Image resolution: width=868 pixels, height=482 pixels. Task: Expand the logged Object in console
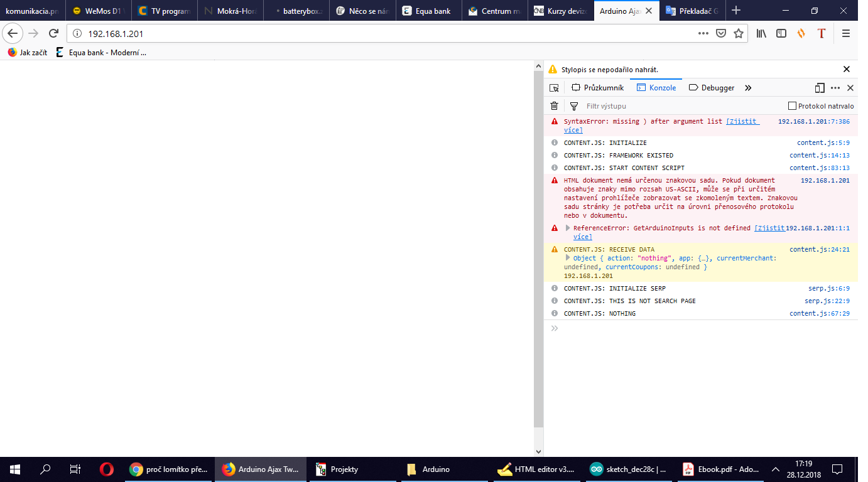tap(568, 258)
